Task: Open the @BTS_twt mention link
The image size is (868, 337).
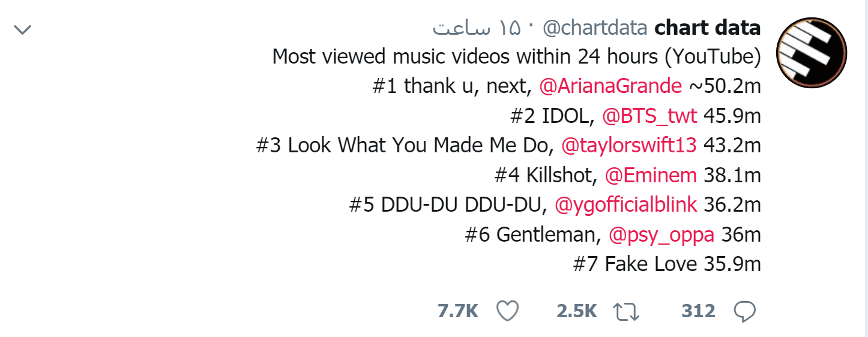Action: (x=650, y=116)
